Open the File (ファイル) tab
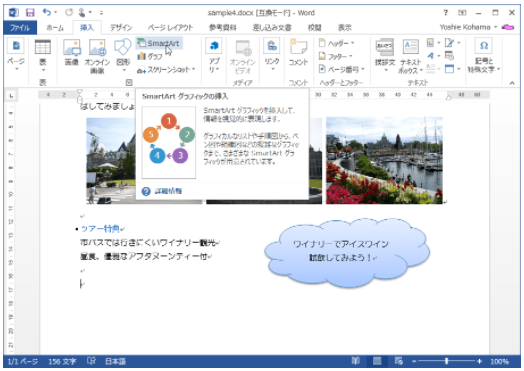 (20, 28)
